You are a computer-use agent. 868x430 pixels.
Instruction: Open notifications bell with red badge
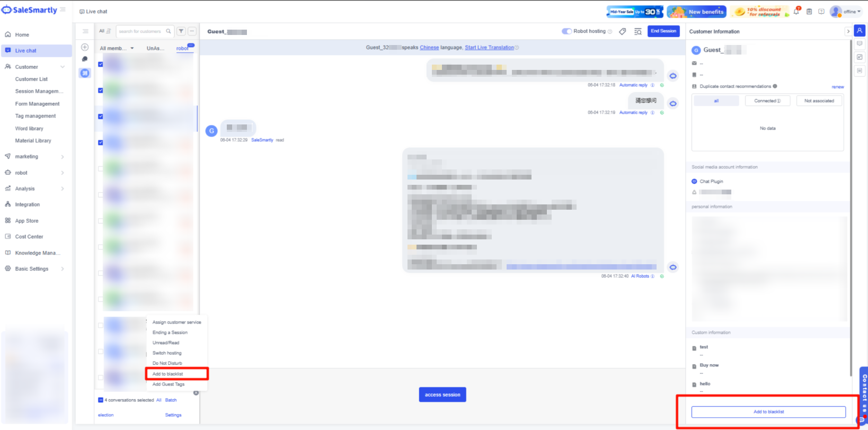click(x=796, y=11)
